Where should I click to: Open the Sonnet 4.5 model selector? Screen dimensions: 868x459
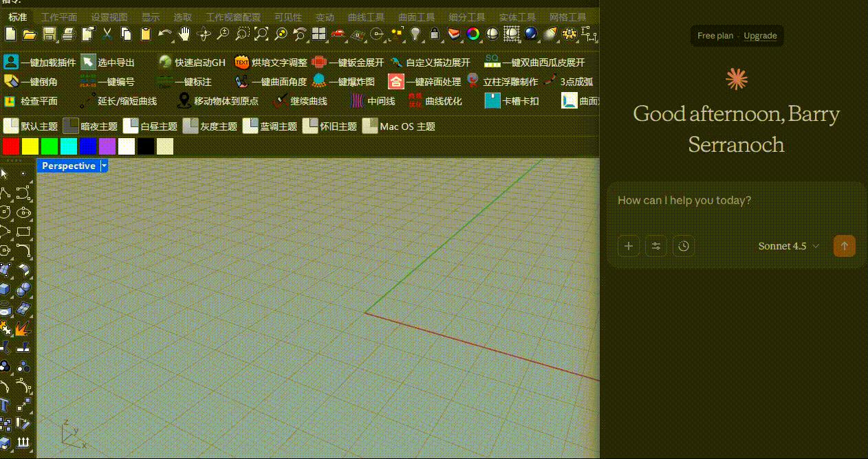[789, 246]
